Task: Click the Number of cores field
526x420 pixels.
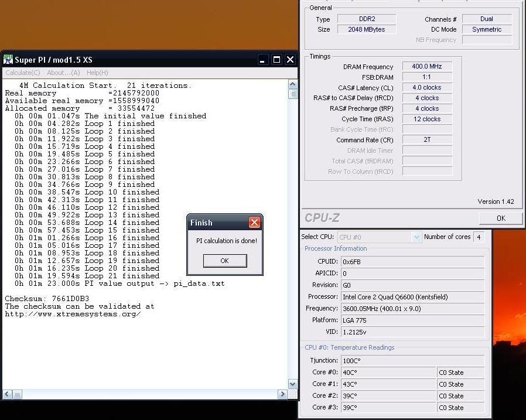Action: coord(479,237)
